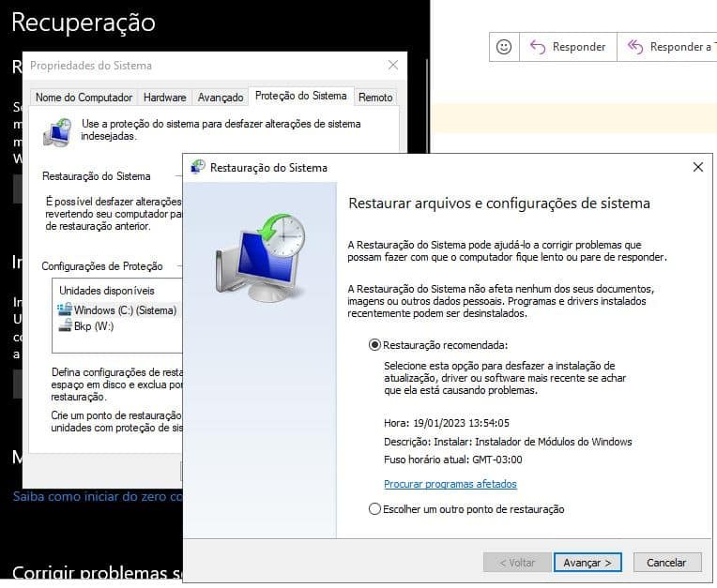The height and width of the screenshot is (588, 717).
Task: Close the Propriedades do Sistema dialog
Action: [393, 66]
